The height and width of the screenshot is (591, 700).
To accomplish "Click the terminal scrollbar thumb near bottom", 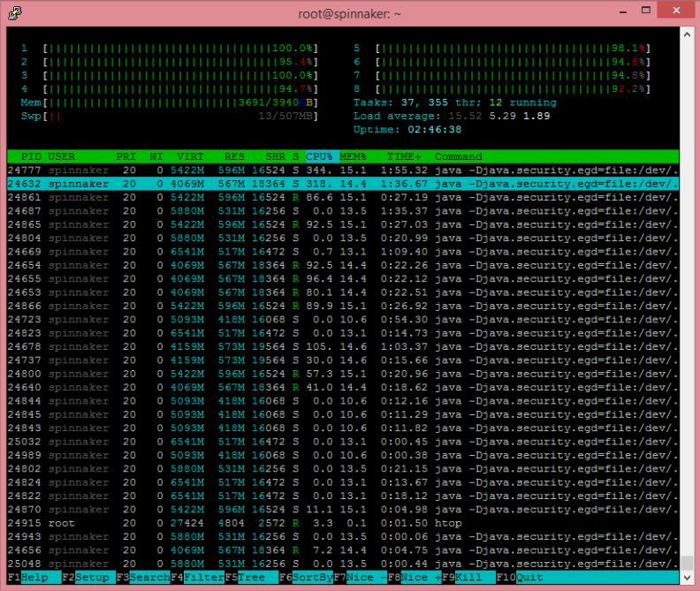I will 687,563.
